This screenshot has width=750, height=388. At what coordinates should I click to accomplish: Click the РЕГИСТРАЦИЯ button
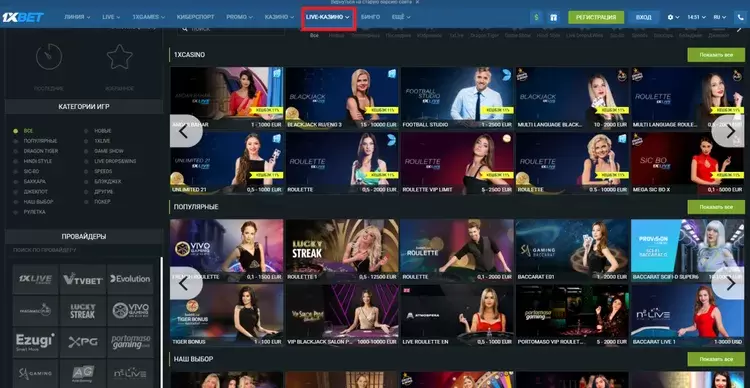coord(596,17)
